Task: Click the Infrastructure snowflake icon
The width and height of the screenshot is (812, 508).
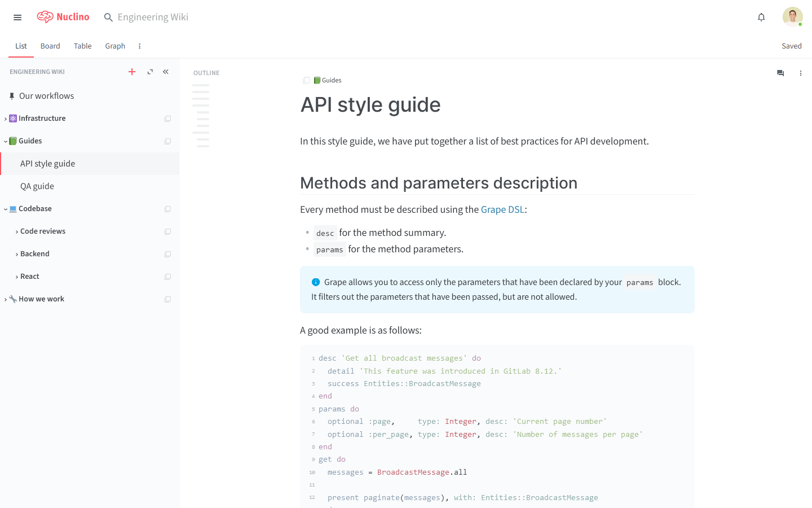Action: coord(13,119)
